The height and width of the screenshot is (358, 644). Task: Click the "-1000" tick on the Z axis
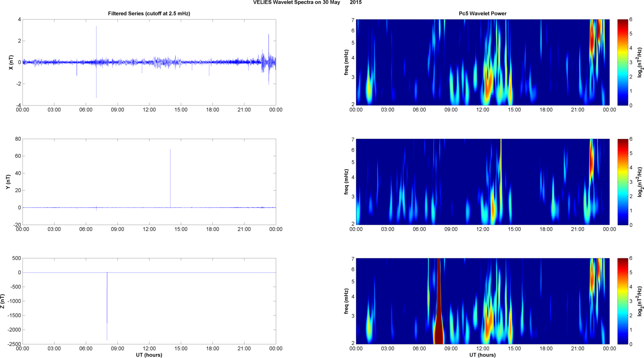(x=14, y=301)
